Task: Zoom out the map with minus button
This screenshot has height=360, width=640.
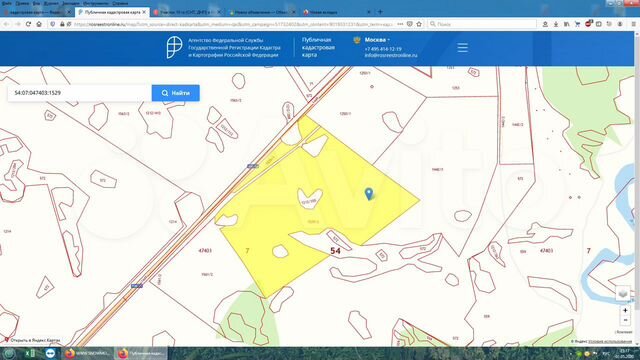Action: pos(625,320)
